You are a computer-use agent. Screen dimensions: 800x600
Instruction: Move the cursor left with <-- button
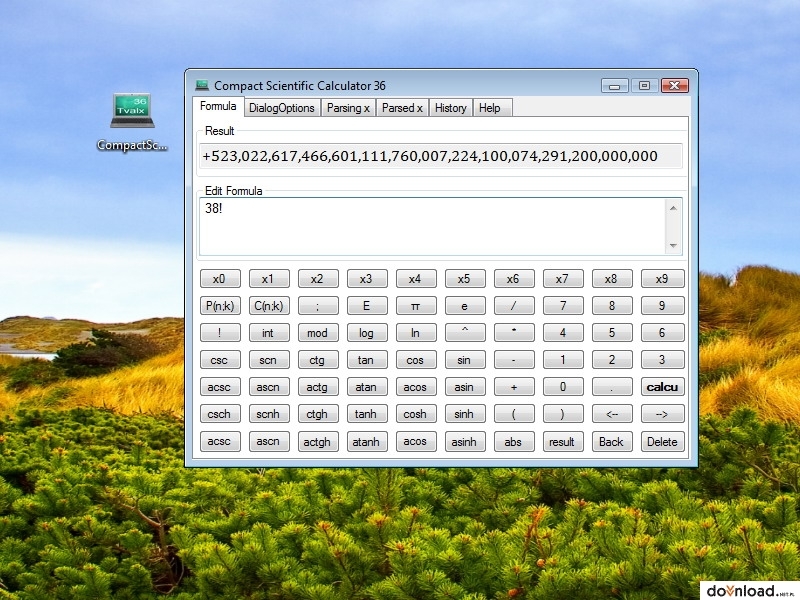pos(612,414)
